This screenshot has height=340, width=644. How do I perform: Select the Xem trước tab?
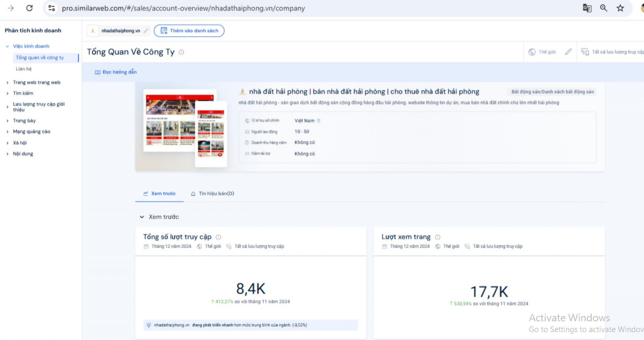coord(159,194)
